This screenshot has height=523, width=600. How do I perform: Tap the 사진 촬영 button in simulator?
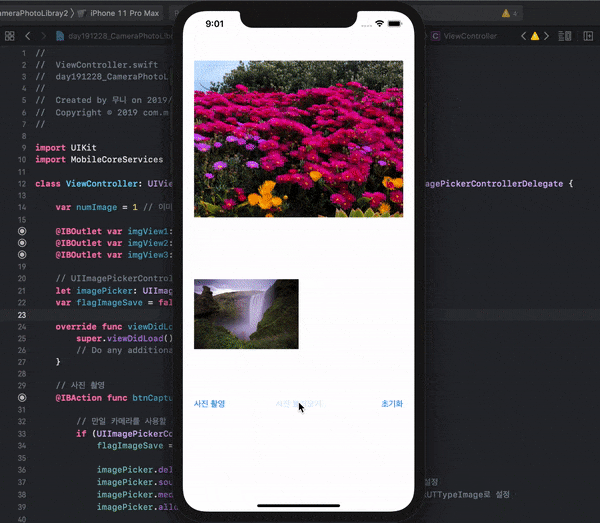tap(209, 404)
